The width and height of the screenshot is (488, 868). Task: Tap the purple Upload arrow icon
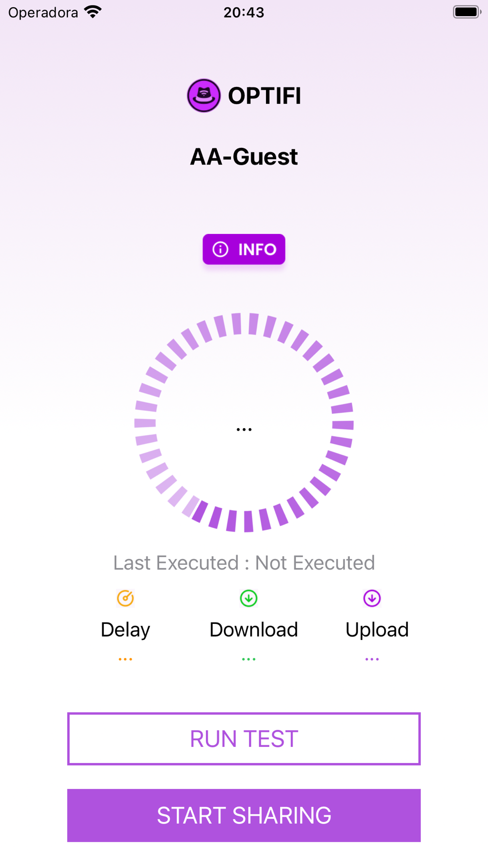372,598
